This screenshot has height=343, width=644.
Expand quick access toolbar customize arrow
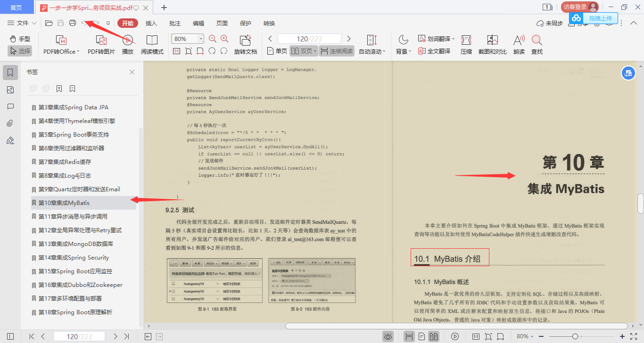click(x=108, y=23)
